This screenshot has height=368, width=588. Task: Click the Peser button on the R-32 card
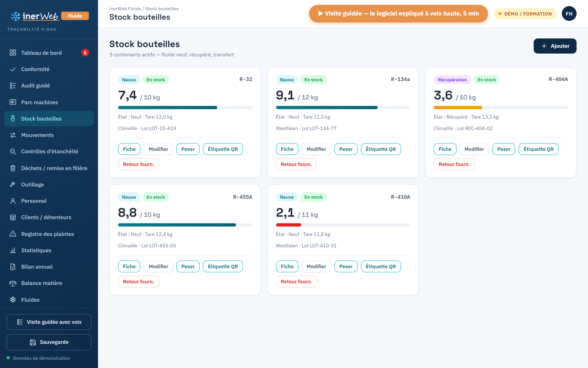coord(188,149)
